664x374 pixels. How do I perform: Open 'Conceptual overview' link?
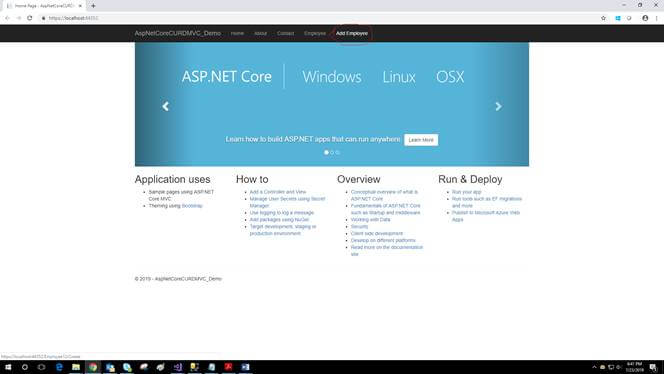click(x=384, y=195)
